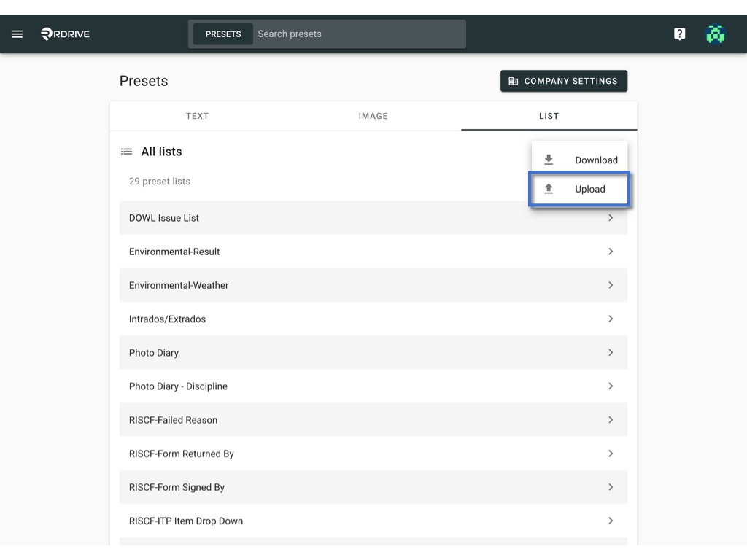
Task: Open the Environmental-Weather list row
Action: pyautogui.click(x=373, y=285)
